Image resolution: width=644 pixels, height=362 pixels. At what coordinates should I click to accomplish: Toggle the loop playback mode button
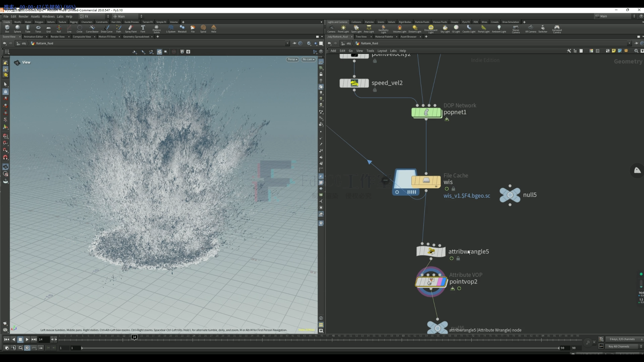point(20,348)
